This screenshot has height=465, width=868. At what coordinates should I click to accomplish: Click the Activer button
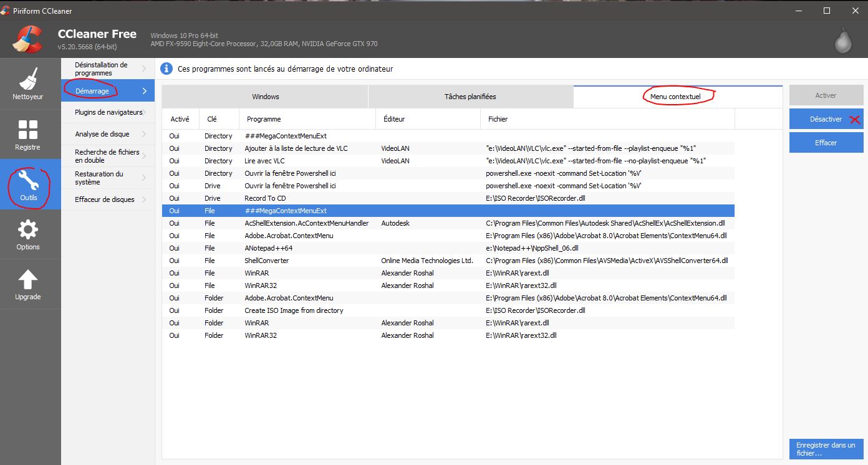point(826,95)
